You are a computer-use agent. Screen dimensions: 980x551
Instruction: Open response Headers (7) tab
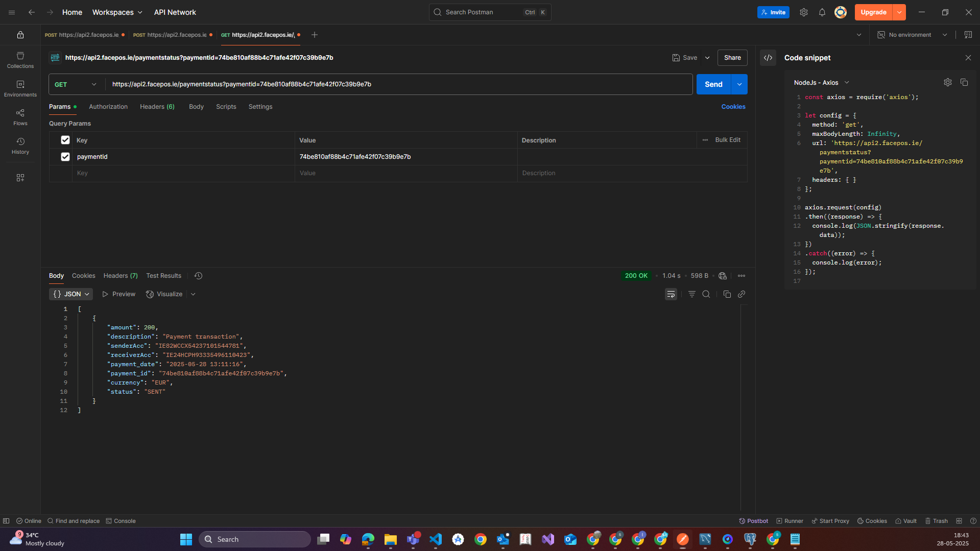tap(121, 276)
